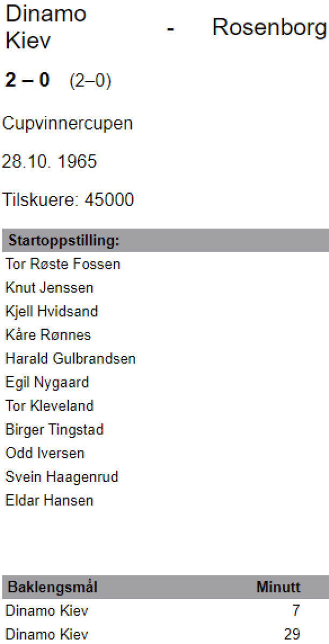Open Odd Iversen player entry
Image resolution: width=329 pixels, height=644 pixels.
45,453
